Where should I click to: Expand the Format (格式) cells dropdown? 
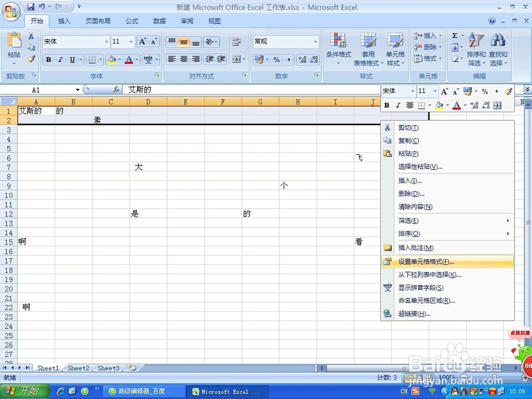pos(440,59)
